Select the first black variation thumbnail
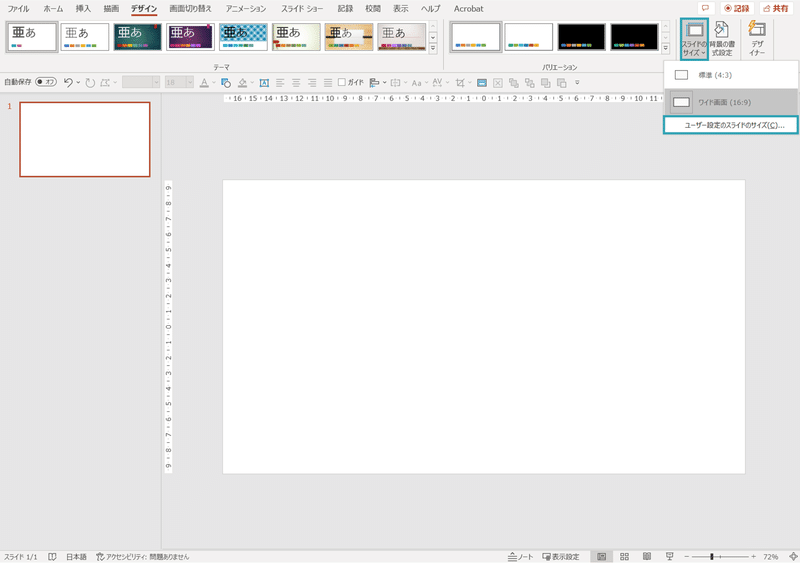Screen dimensions: 800x563 [x=581, y=37]
